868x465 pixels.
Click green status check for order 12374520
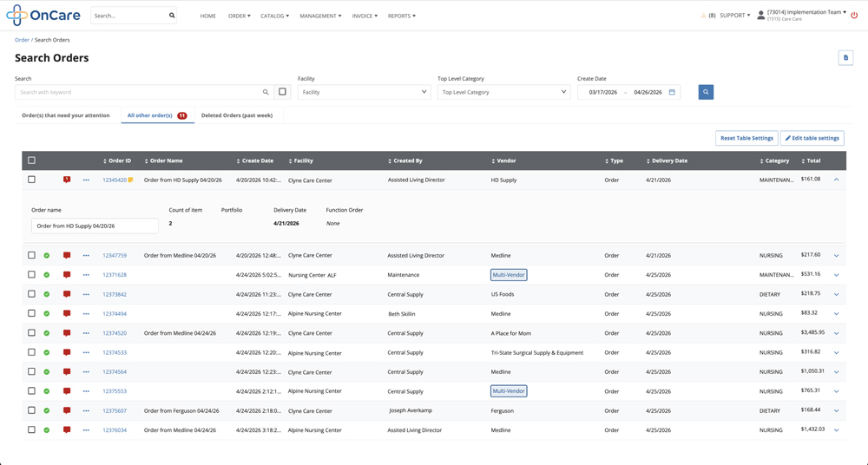47,332
